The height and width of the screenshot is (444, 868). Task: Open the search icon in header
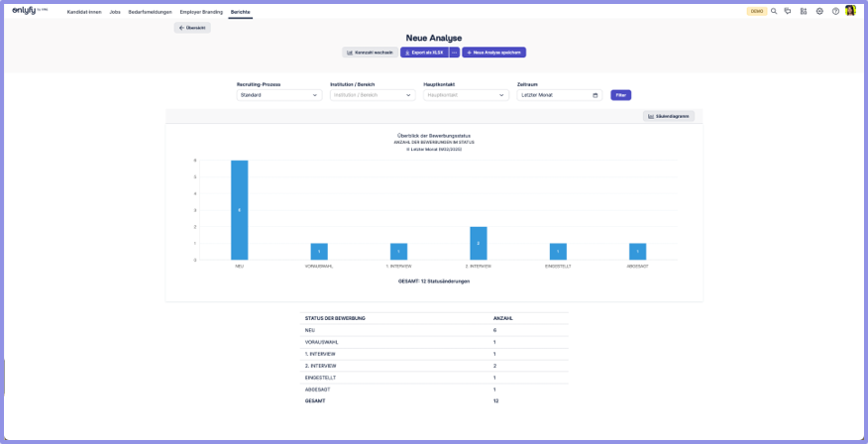774,11
